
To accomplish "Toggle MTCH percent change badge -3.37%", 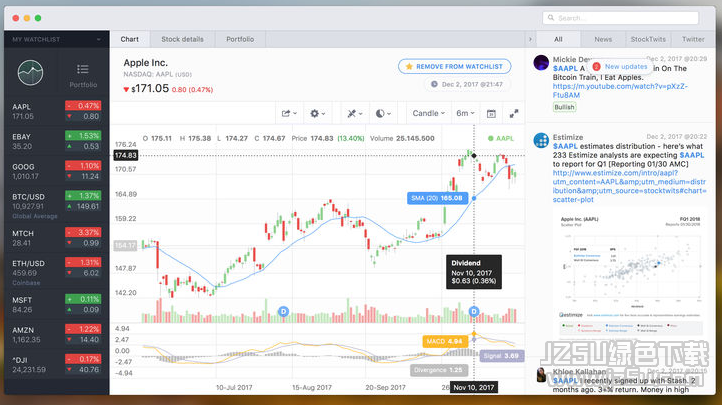I will click(82, 232).
